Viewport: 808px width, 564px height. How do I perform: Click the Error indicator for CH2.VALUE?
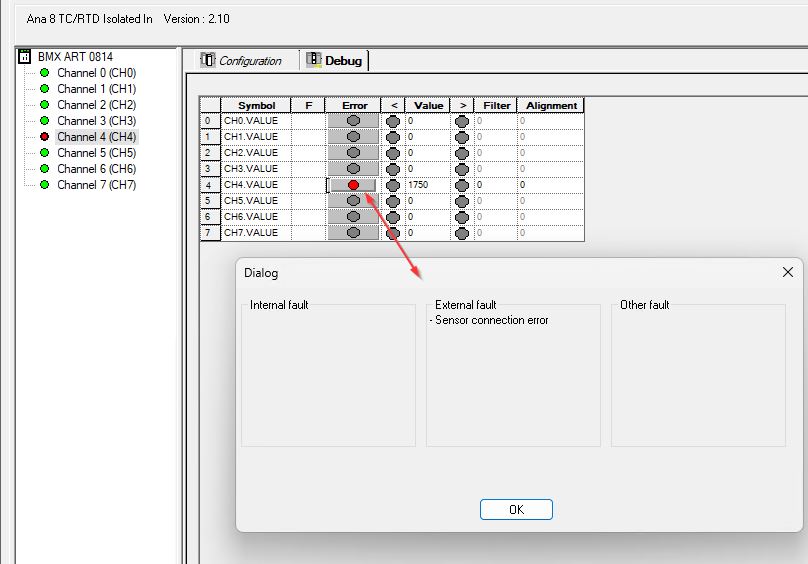click(353, 153)
